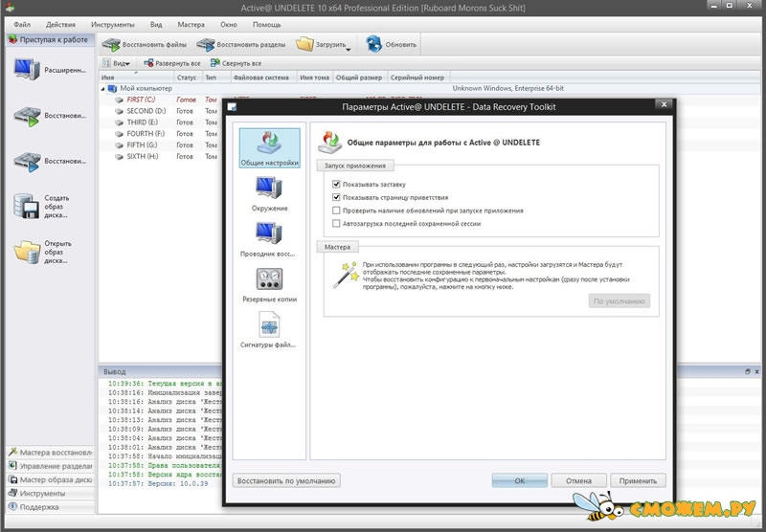Select the Общие настройки settings category
Viewport: 766px width, 532px height.
tap(270, 148)
